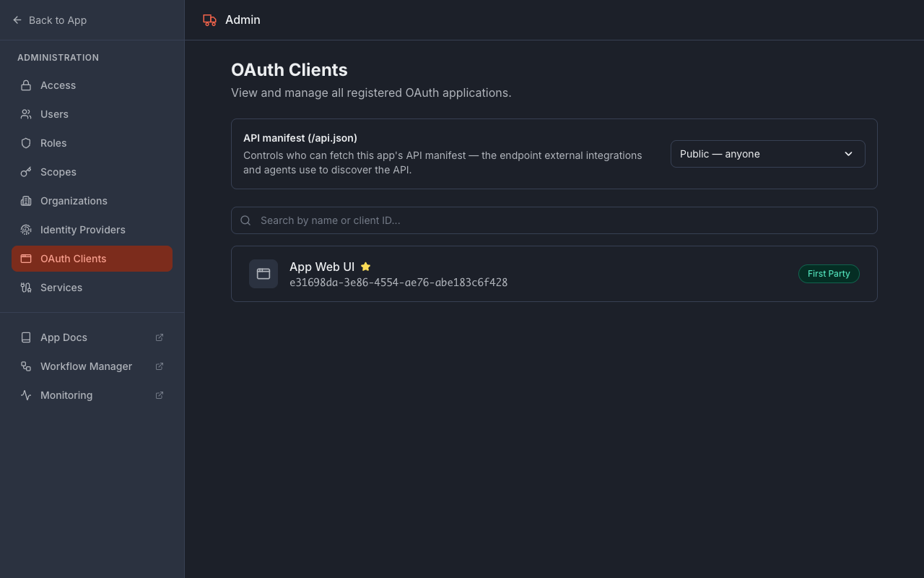Select Identity Providers in the sidebar
The width and height of the screenshot is (924, 578).
92,230
